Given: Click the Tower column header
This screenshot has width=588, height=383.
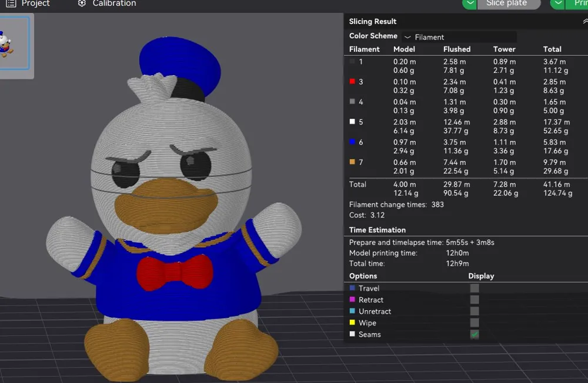Looking at the screenshot, I should pyautogui.click(x=504, y=49).
